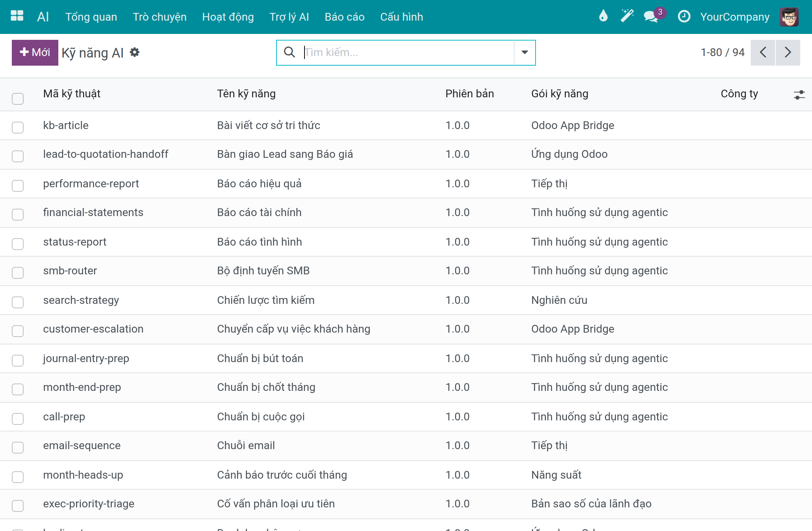Open the apps grid home menu

[17, 16]
